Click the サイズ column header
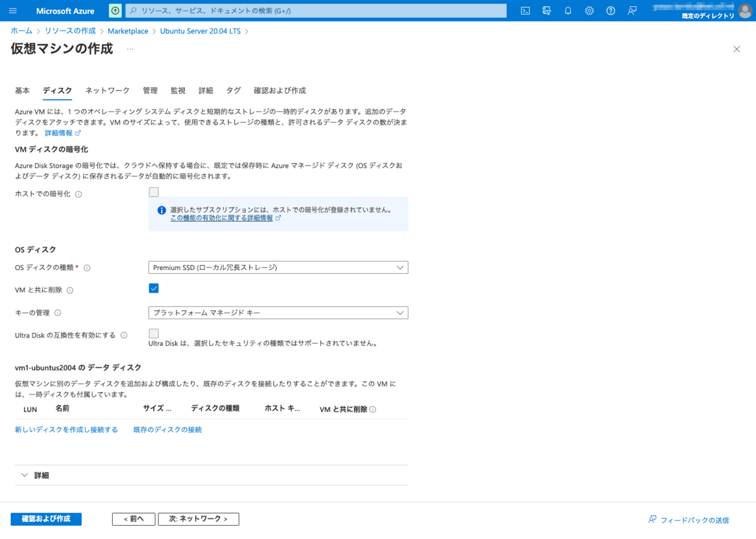The width and height of the screenshot is (756, 539). (157, 409)
